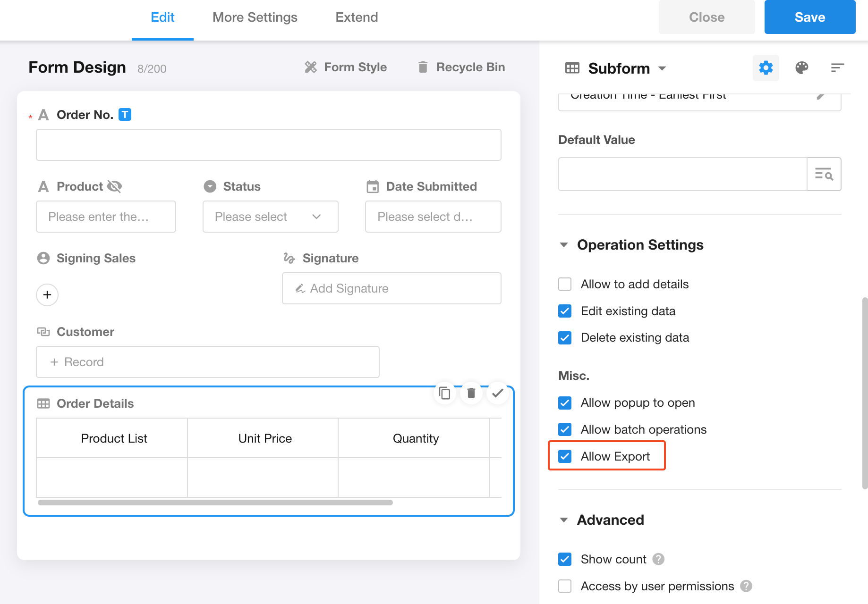This screenshot has width=868, height=604.
Task: Enable Access by user permissions
Action: click(x=565, y=586)
